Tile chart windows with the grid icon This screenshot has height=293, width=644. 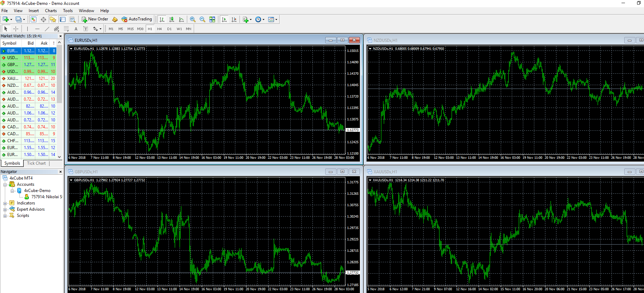click(212, 19)
